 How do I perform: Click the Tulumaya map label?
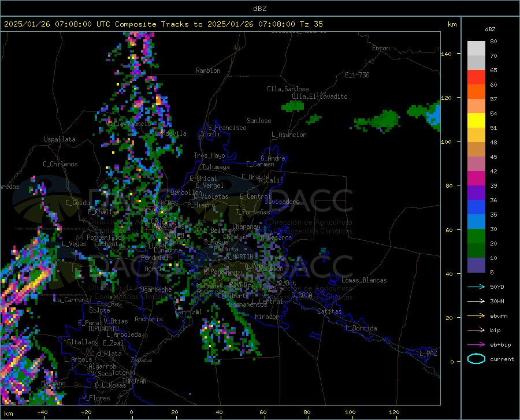click(x=216, y=167)
